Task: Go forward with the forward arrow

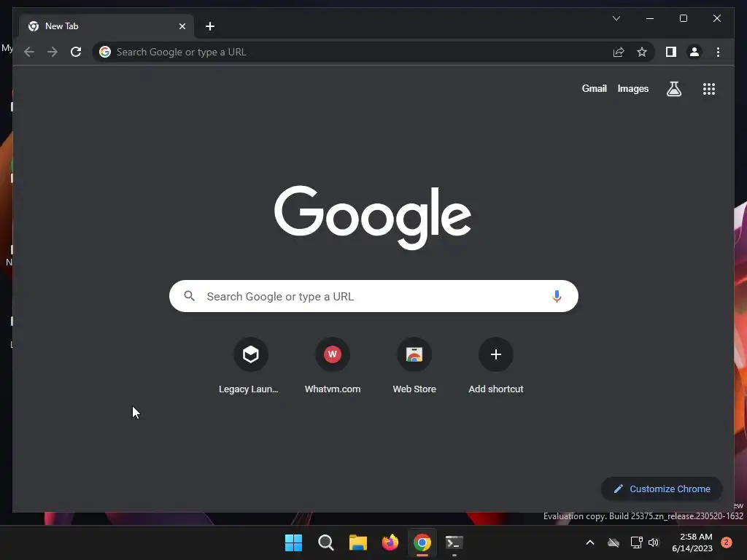Action: 53,52
